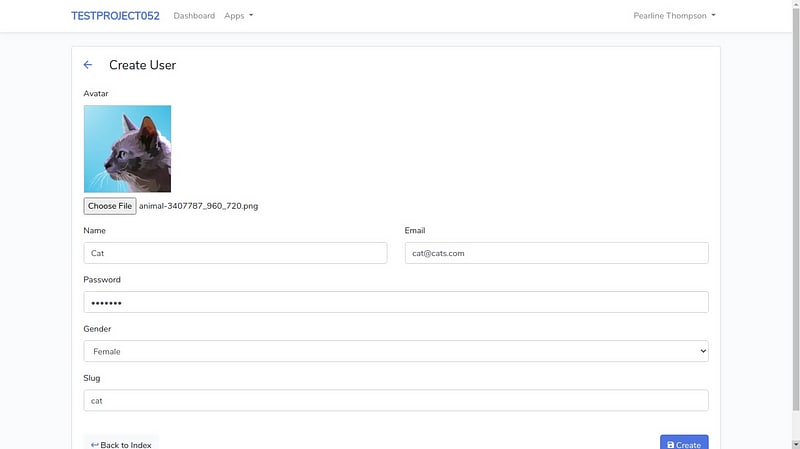Click the back arrow beside Create User
The width and height of the screenshot is (800, 449).
coord(88,65)
